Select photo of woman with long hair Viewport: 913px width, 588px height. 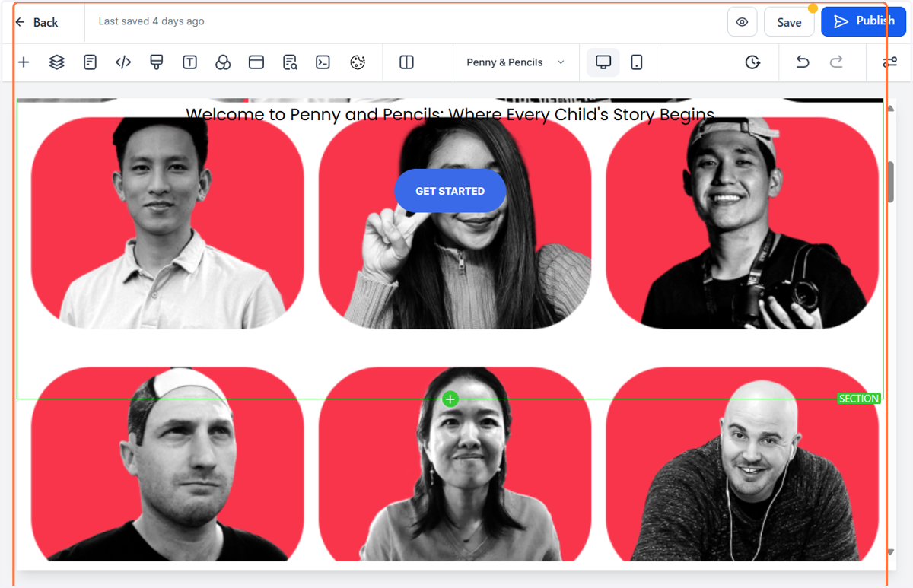pos(455,223)
